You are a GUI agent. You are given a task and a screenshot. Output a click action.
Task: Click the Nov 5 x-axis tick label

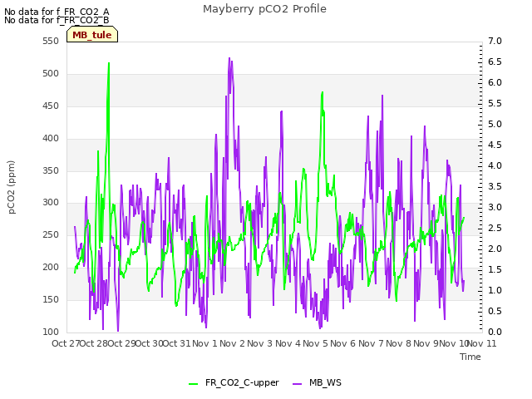click(x=316, y=343)
